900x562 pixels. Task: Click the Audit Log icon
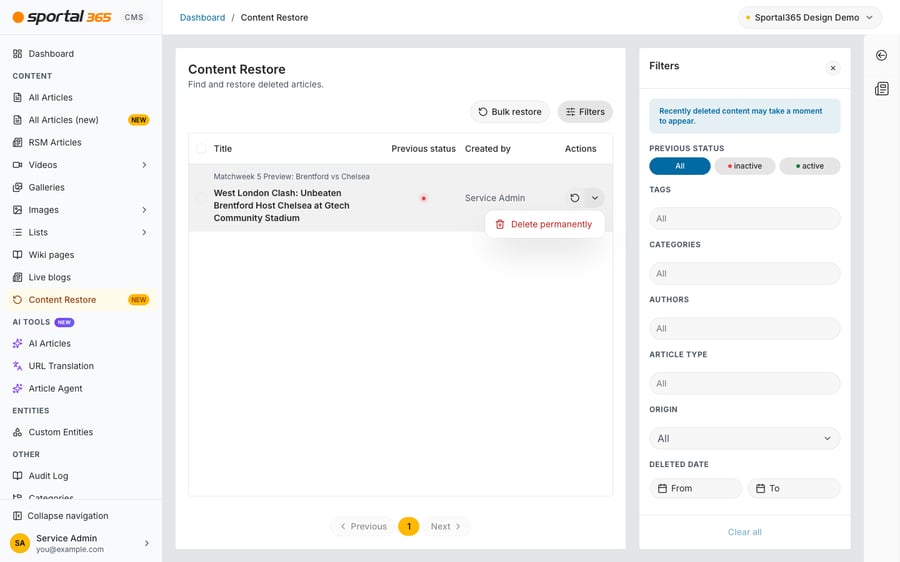[x=17, y=475]
